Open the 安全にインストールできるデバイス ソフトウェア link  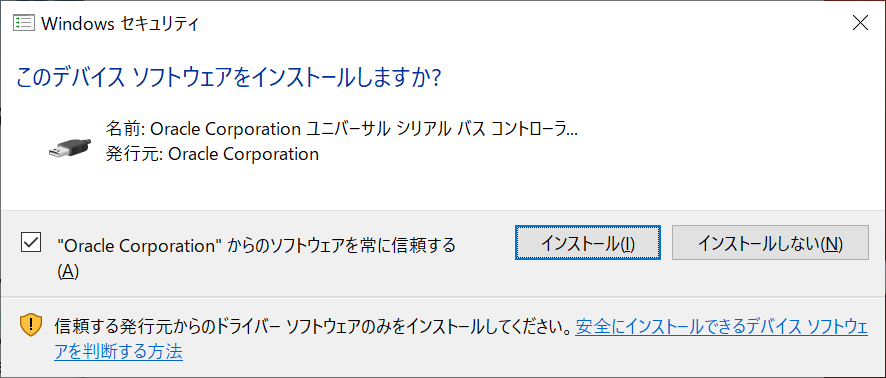[x=722, y=326]
